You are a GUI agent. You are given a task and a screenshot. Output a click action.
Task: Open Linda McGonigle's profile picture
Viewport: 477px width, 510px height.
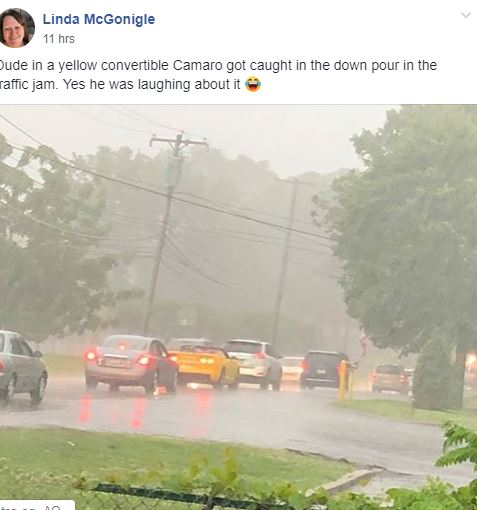(x=17, y=28)
